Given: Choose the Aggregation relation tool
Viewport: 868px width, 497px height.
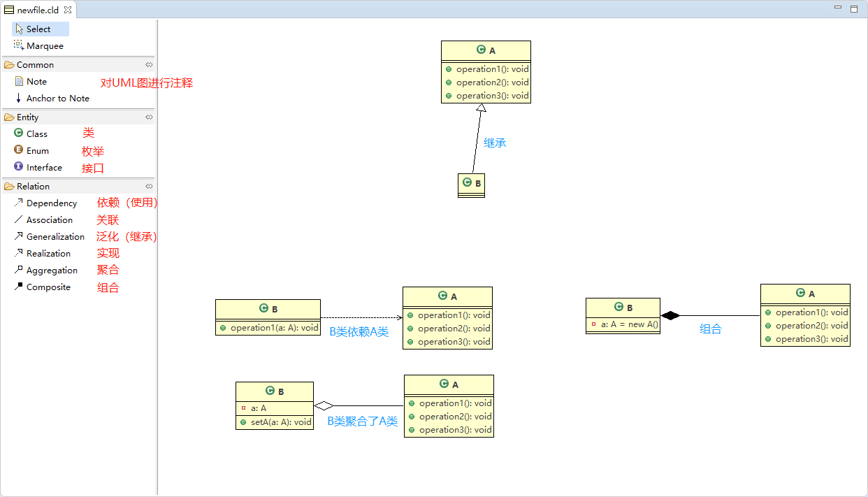Looking at the screenshot, I should [45, 270].
